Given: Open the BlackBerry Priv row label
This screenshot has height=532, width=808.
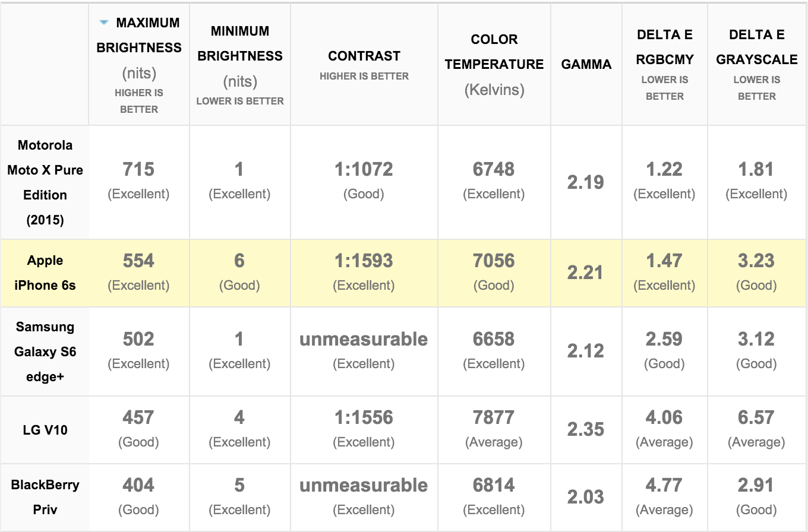Looking at the screenshot, I should [x=45, y=497].
